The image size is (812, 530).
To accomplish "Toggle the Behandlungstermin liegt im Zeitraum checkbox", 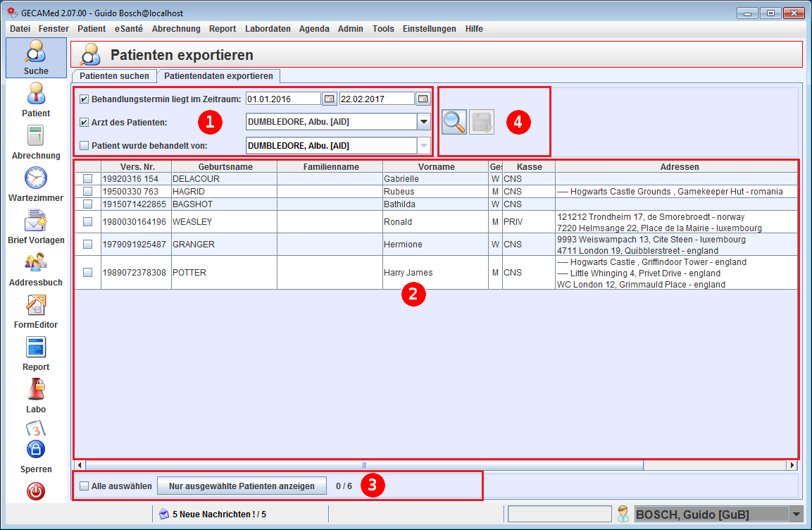I will click(85, 99).
